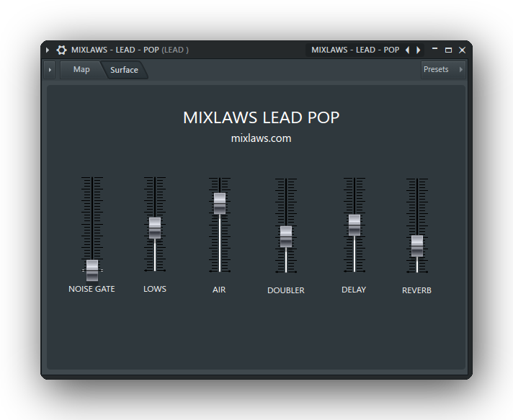This screenshot has width=513, height=420.
Task: Open the options arrow left of Map tab
Action: [50, 70]
